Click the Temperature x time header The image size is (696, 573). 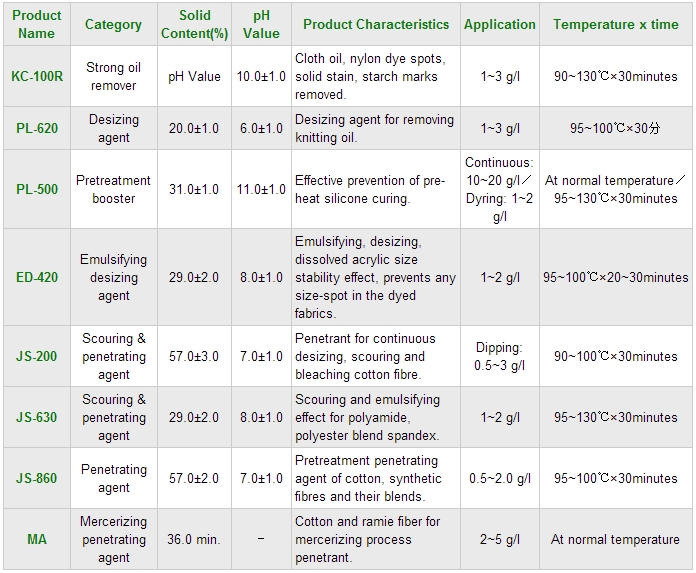[x=615, y=24]
